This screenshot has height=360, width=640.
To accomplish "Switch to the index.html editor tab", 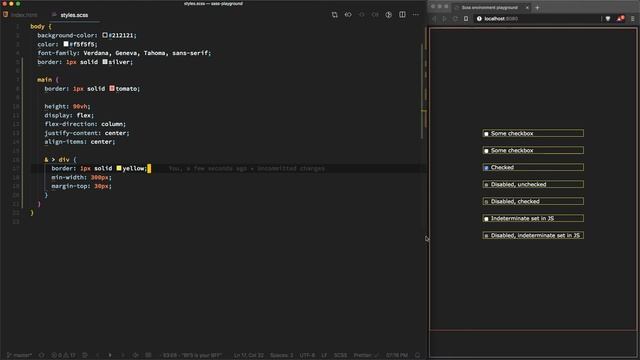I will click(20, 15).
